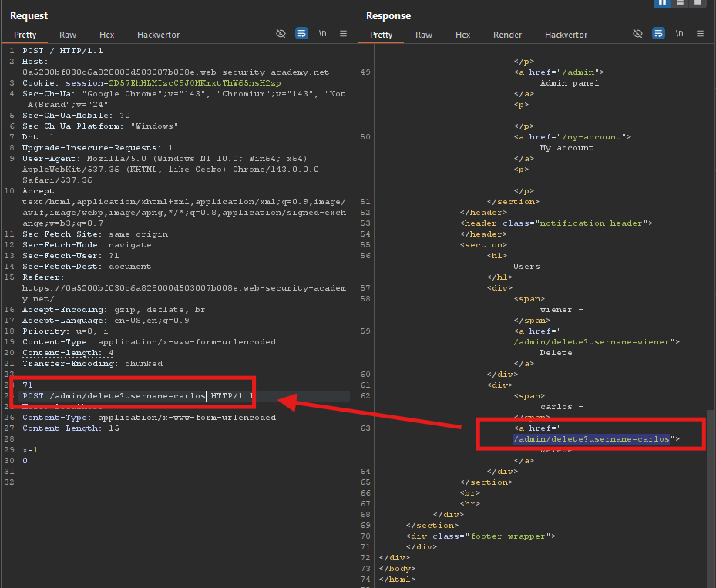Screen dimensions: 716x588
Task: Click the 'Sec-Ch-Ua: "Google Chrome"' header line
Action: [x=184, y=94]
